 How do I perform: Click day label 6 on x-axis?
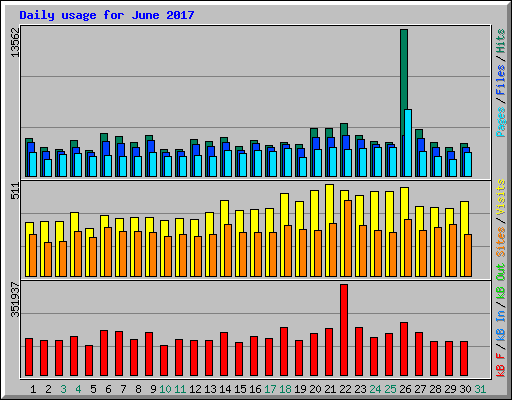pos(108,389)
